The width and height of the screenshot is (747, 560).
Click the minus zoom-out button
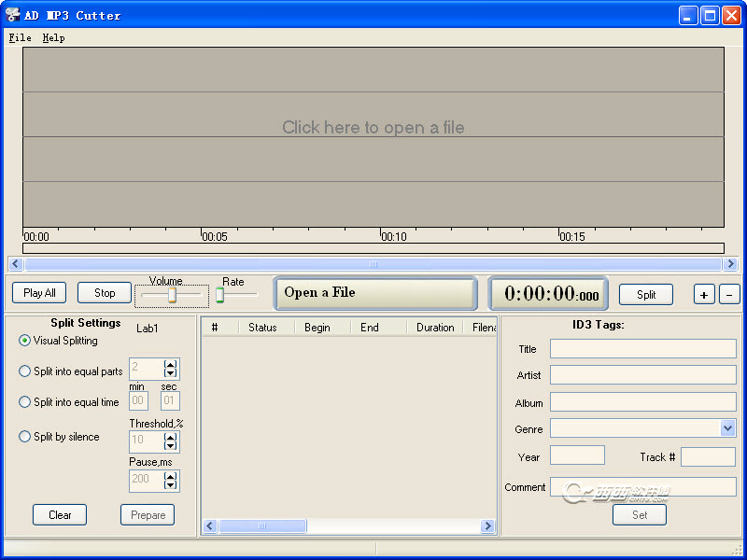tap(729, 294)
